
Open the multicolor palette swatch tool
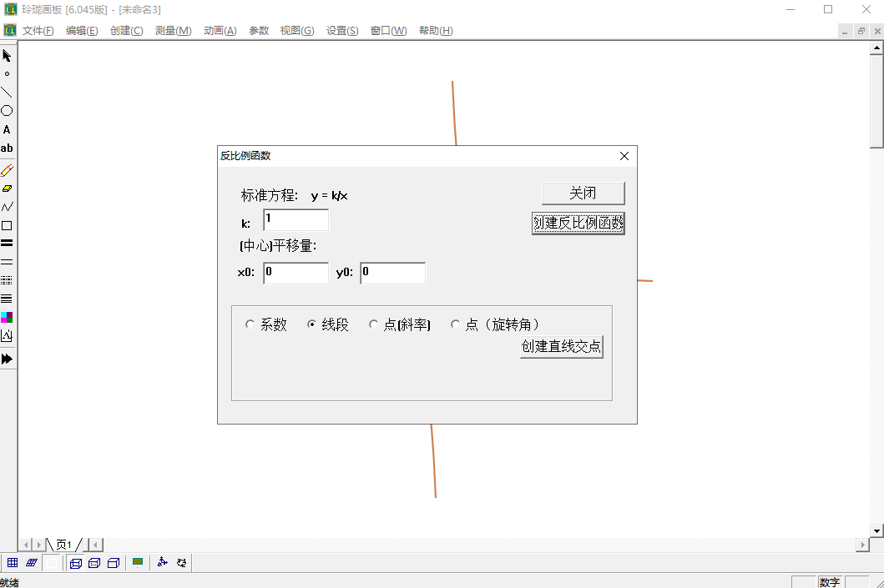tap(7, 317)
